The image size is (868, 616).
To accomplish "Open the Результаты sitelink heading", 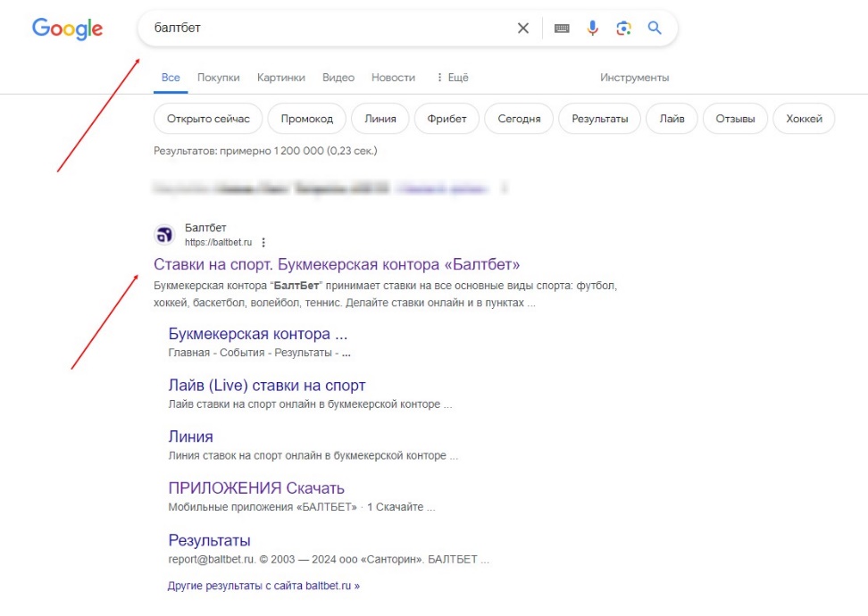I will point(209,540).
